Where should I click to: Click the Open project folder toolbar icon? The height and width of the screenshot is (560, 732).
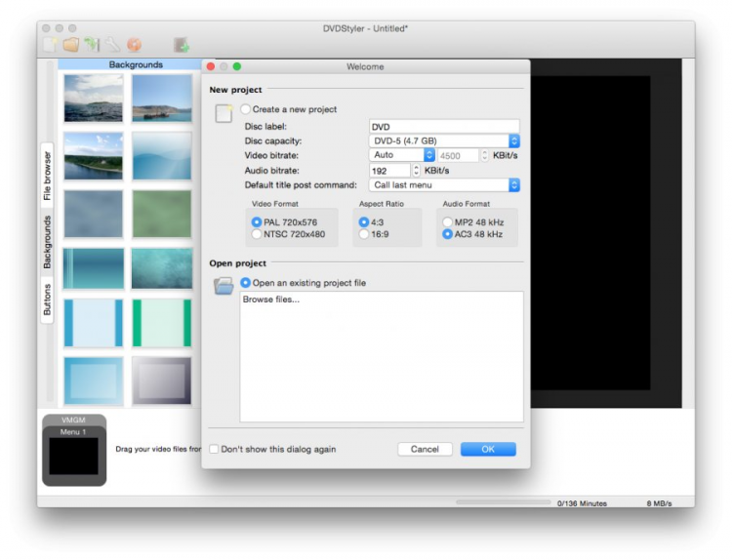[71, 45]
